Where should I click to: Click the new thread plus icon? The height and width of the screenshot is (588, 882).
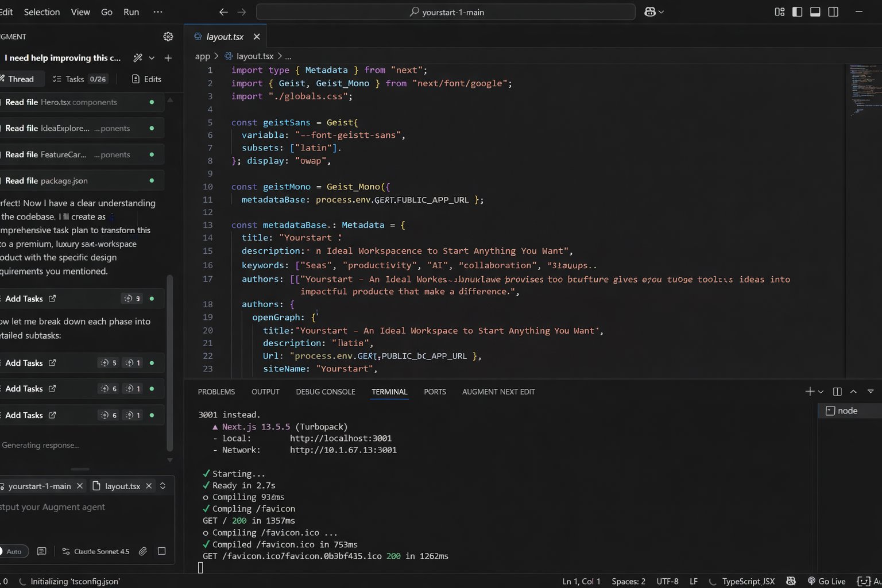[168, 58]
